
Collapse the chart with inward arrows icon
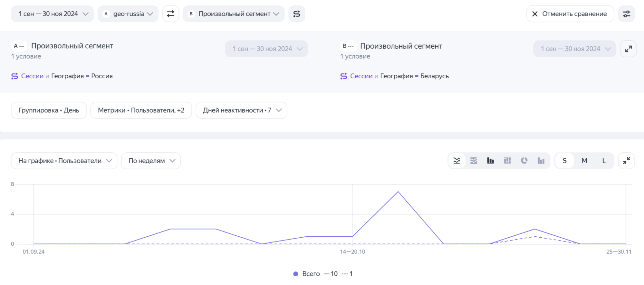[626, 161]
